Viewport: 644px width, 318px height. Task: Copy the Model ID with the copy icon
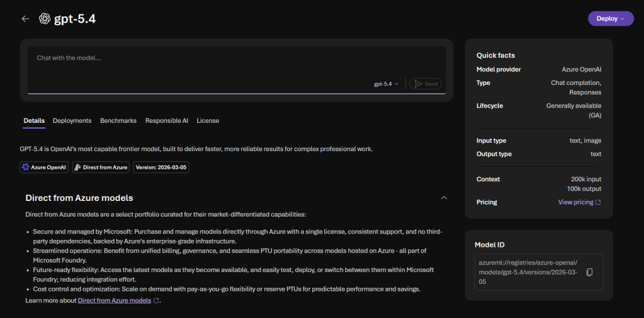(x=589, y=272)
